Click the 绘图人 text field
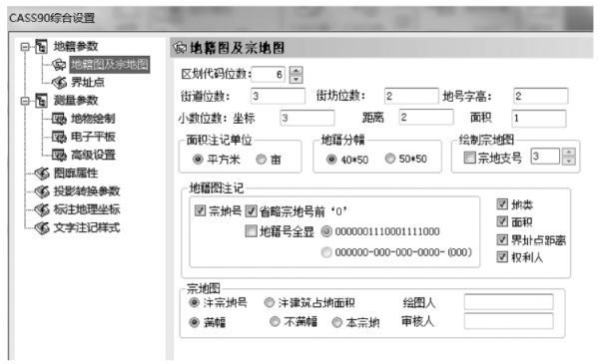599x364 pixels. (x=509, y=302)
